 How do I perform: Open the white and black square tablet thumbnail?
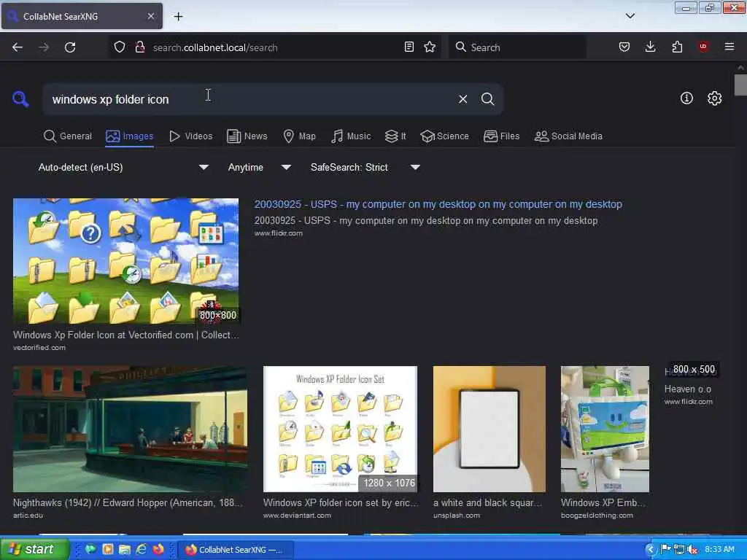click(489, 429)
